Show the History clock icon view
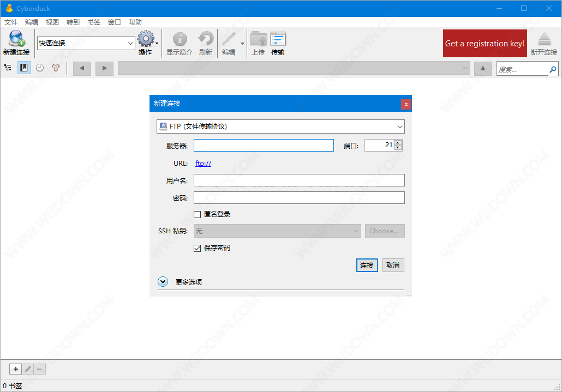The image size is (562, 392). [x=40, y=68]
